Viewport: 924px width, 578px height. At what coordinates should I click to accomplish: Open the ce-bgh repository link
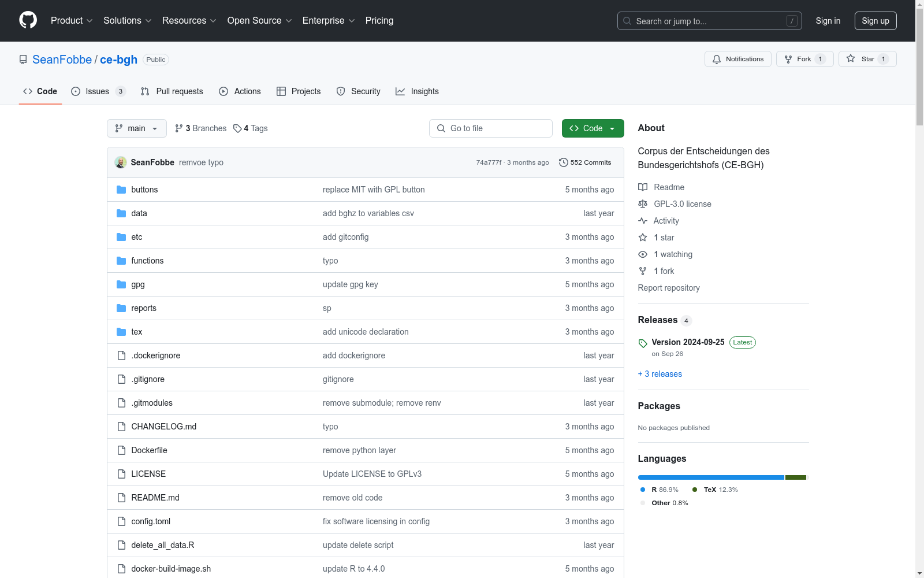coord(118,60)
